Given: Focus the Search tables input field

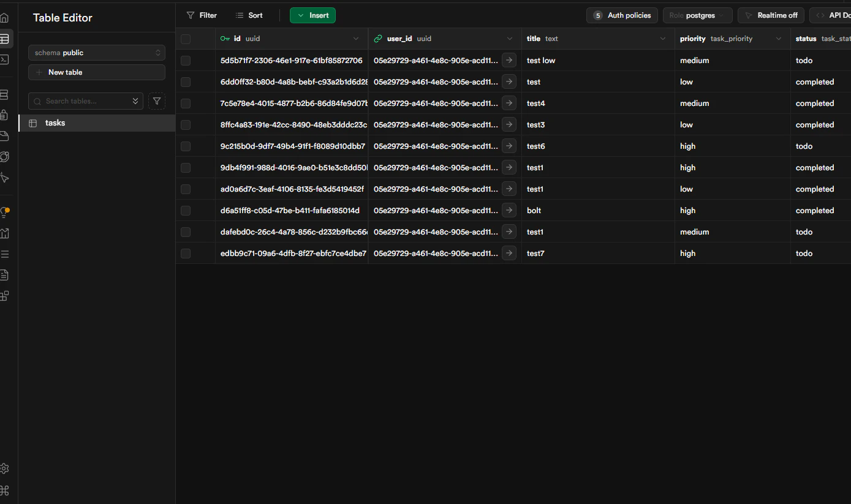Looking at the screenshot, I should click(x=86, y=101).
